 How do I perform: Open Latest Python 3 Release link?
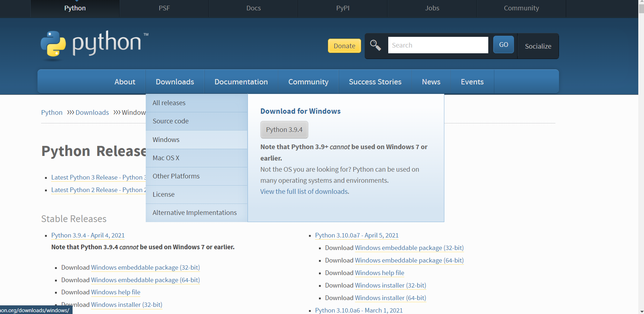tap(99, 177)
